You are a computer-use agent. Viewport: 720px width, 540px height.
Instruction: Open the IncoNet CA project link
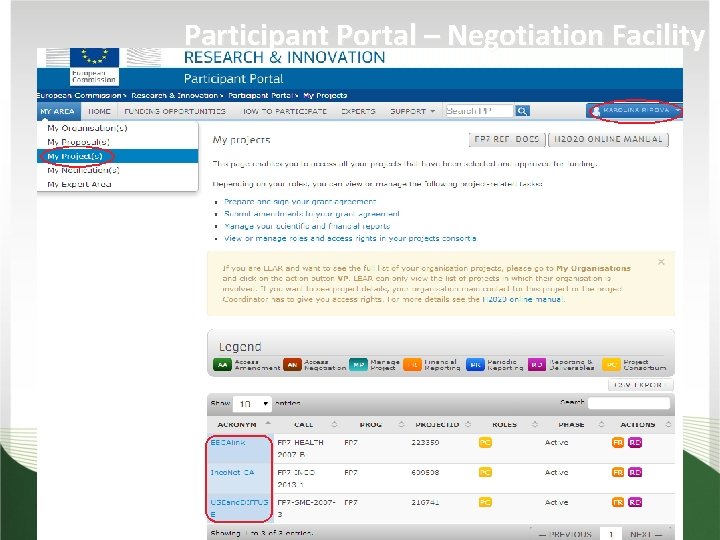(232, 472)
